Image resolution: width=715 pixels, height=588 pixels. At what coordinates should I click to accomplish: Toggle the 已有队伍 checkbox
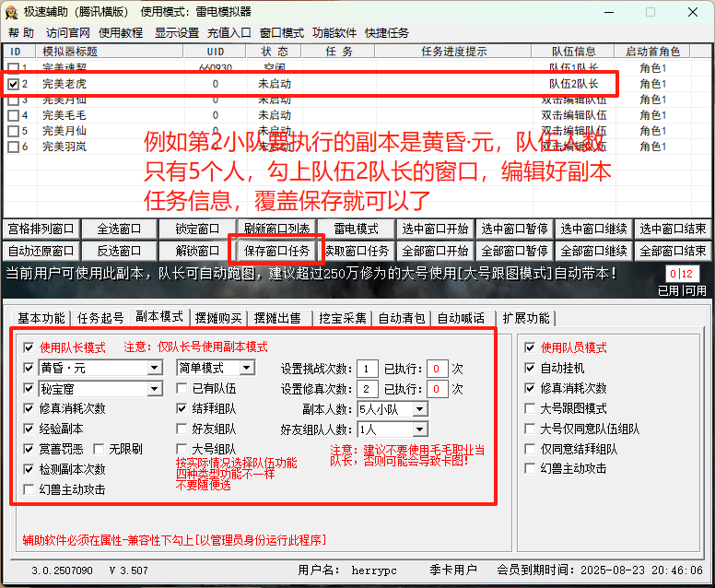click(182, 389)
